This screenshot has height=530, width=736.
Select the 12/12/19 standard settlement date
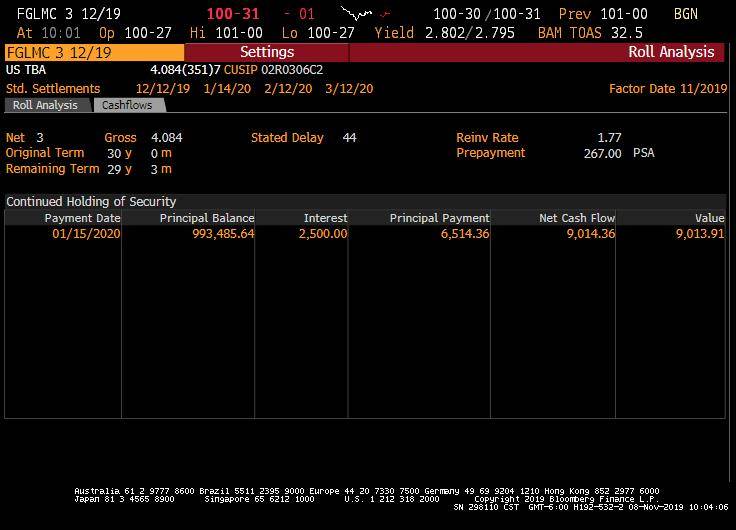tap(163, 89)
